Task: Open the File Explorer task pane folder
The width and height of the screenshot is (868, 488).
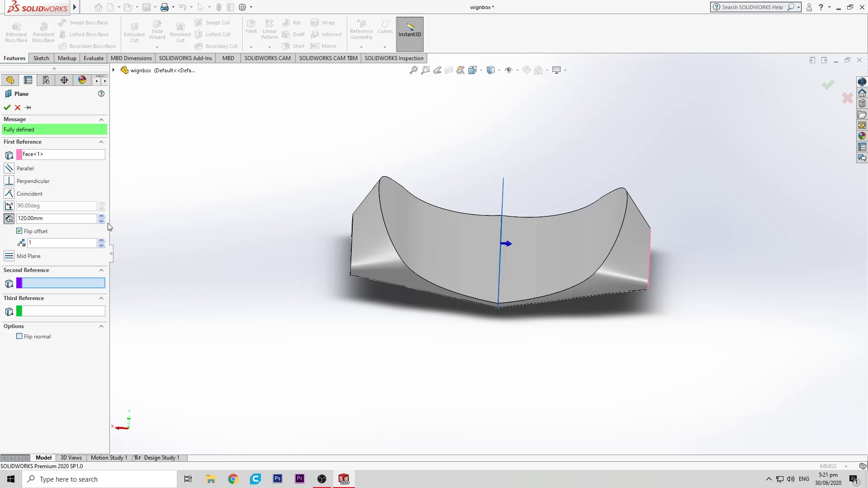Action: [x=862, y=114]
